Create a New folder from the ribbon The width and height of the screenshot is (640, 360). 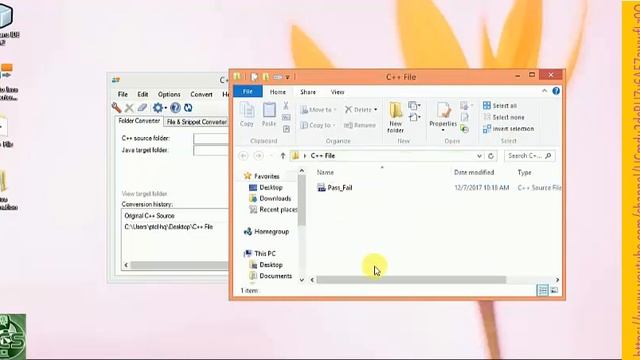coord(396,118)
